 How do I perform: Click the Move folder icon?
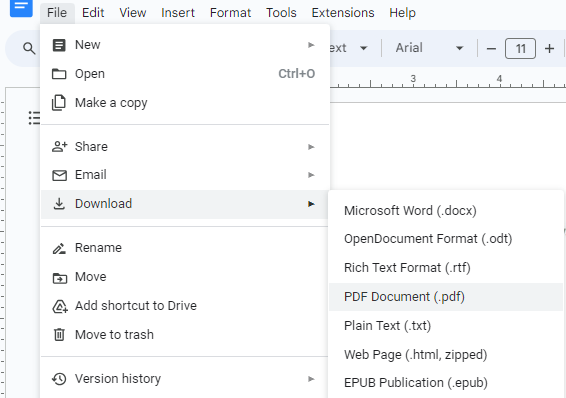[60, 277]
